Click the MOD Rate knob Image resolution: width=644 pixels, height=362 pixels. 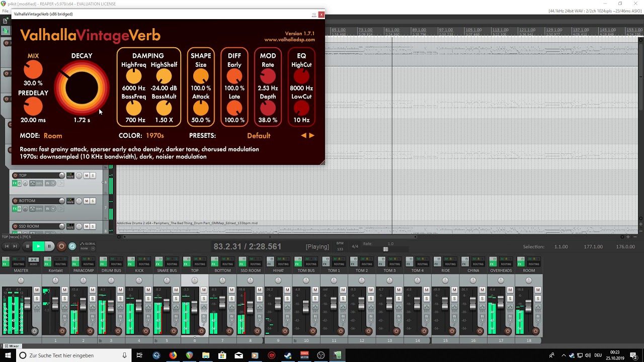268,76
